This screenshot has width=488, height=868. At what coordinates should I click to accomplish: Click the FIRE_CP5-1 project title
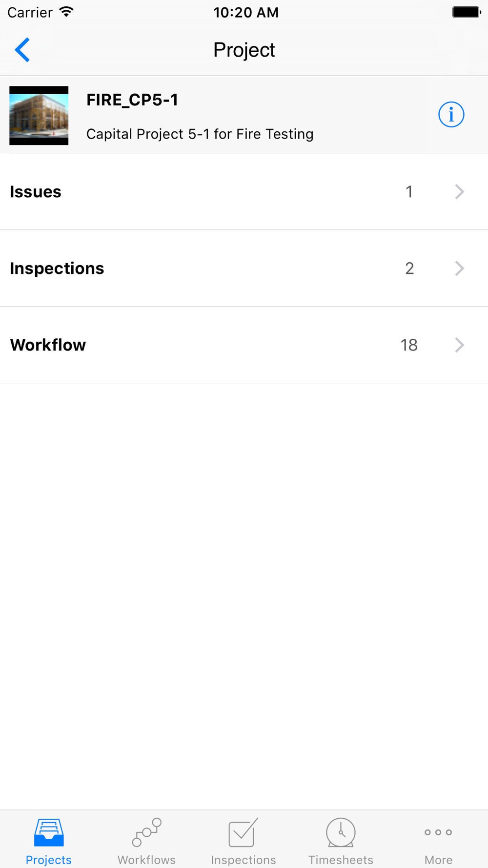(132, 100)
